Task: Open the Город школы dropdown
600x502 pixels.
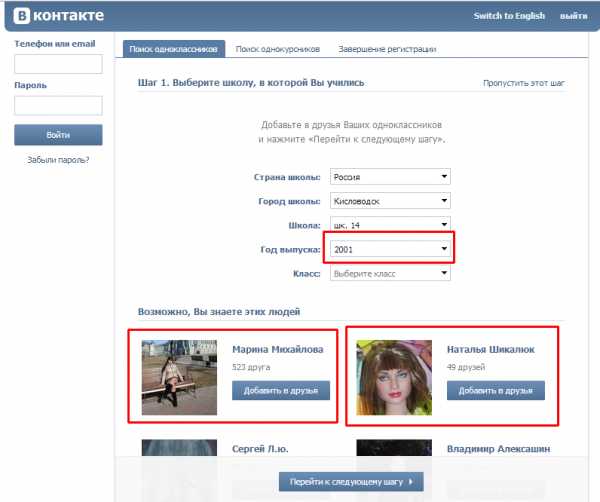Action: click(x=390, y=201)
